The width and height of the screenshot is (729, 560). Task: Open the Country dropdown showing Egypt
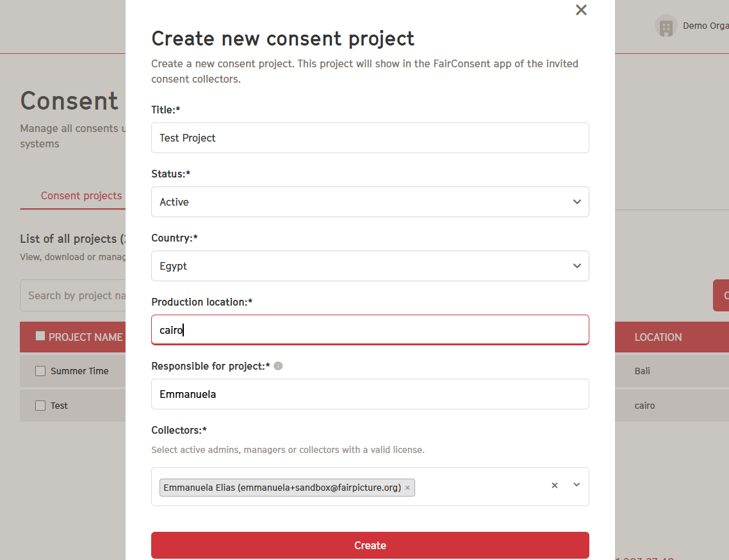[x=370, y=266]
